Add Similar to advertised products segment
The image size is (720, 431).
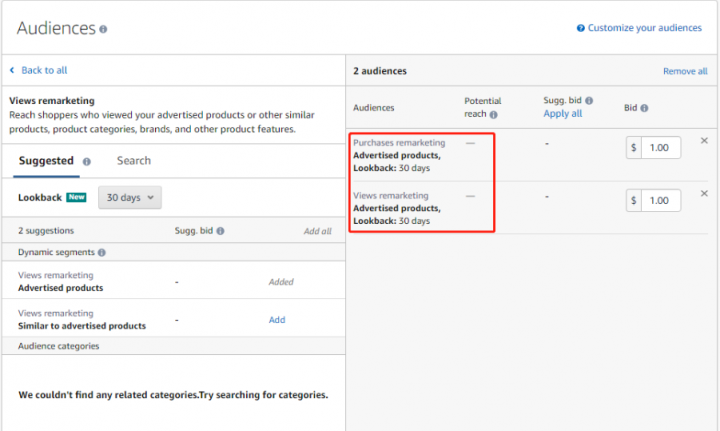[276, 320]
